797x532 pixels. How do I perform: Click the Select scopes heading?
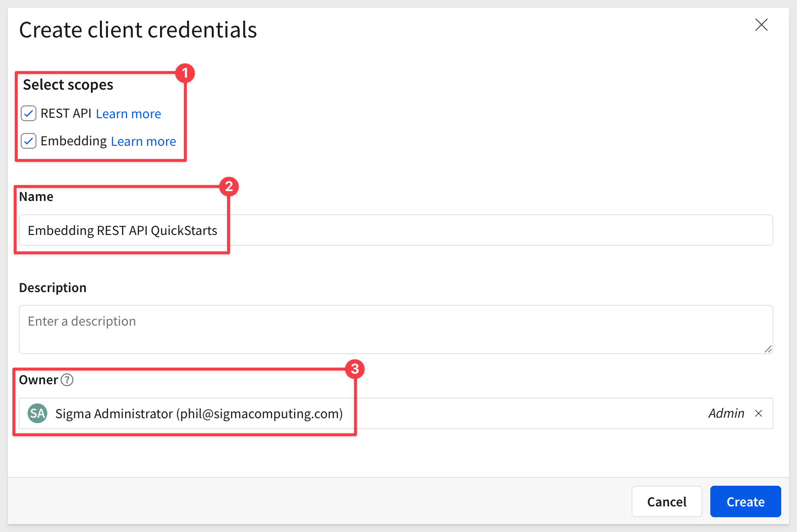68,85
